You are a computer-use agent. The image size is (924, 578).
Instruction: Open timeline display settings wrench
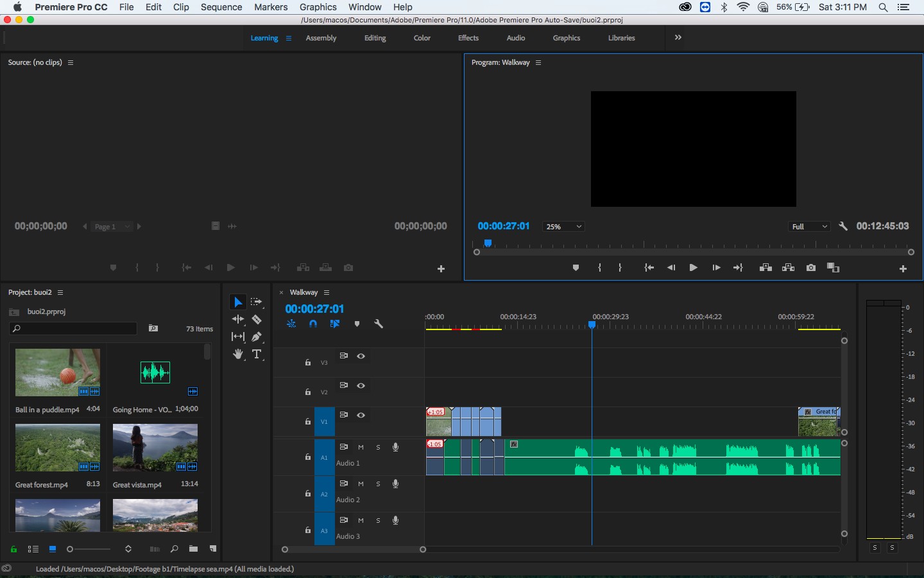point(379,324)
